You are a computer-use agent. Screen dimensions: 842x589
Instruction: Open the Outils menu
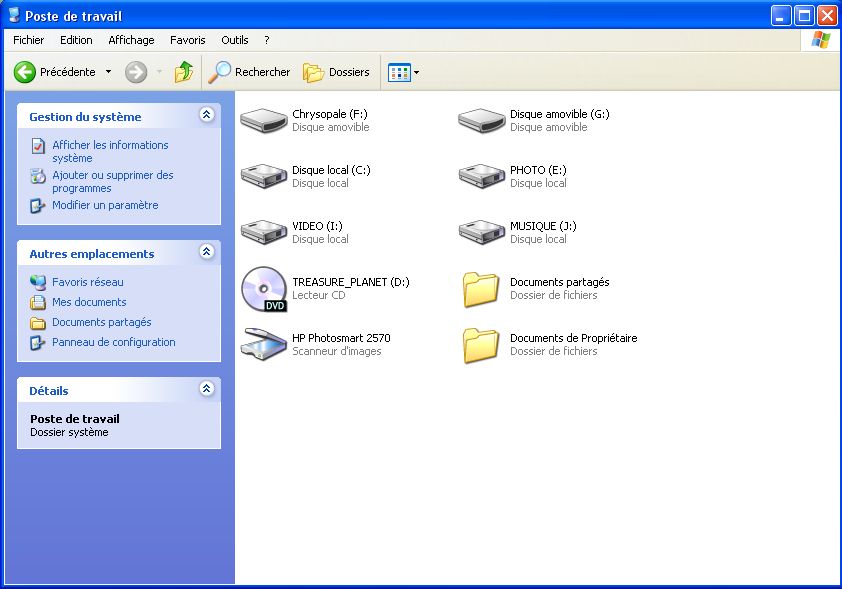click(x=234, y=40)
